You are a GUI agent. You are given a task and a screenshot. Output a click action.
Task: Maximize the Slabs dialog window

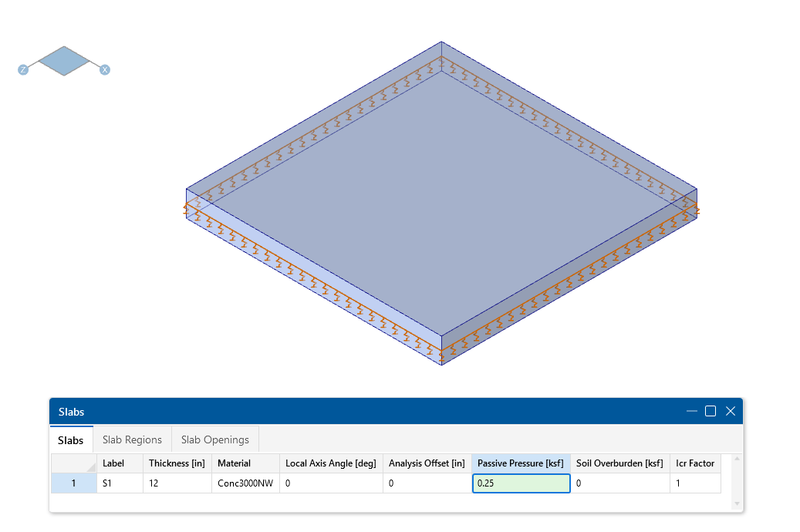(710, 411)
